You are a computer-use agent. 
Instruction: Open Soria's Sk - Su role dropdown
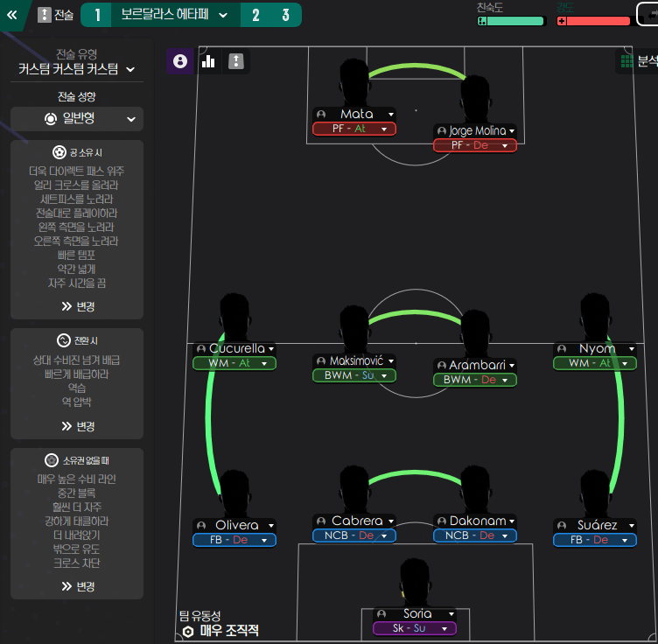(x=415, y=628)
